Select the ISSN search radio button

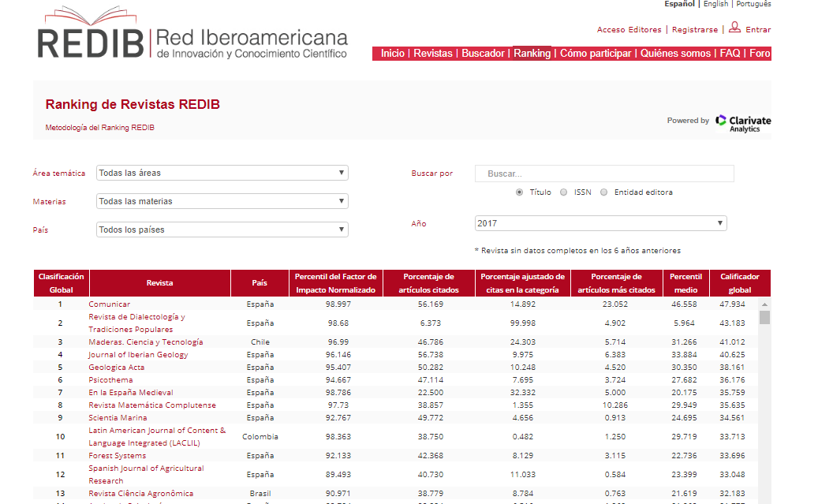pos(563,192)
